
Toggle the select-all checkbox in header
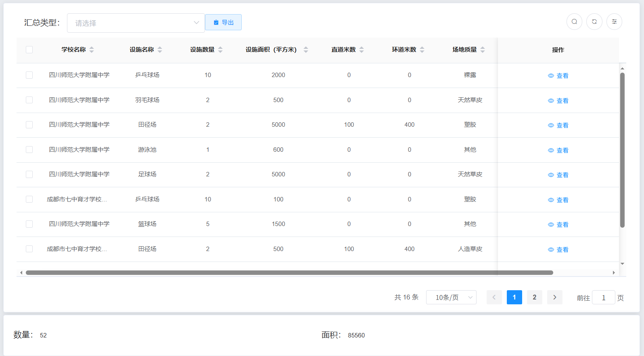coord(29,50)
